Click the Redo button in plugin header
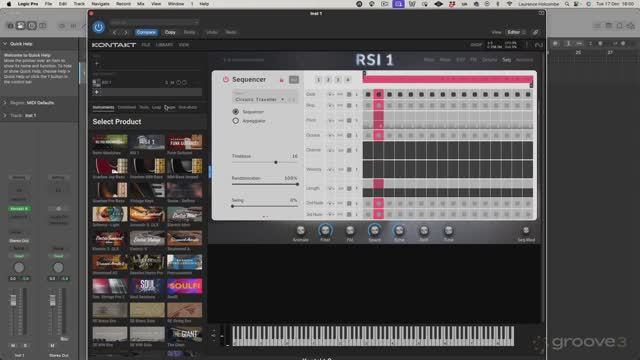Viewport: 640px width, 360px height. click(x=231, y=32)
